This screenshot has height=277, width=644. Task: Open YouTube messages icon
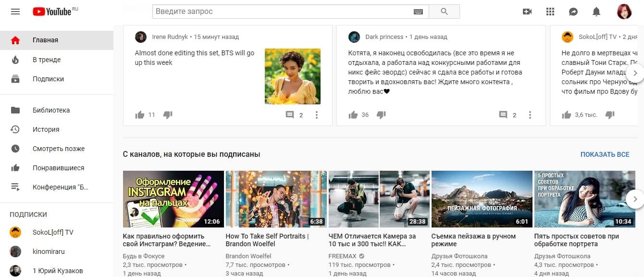point(573,11)
